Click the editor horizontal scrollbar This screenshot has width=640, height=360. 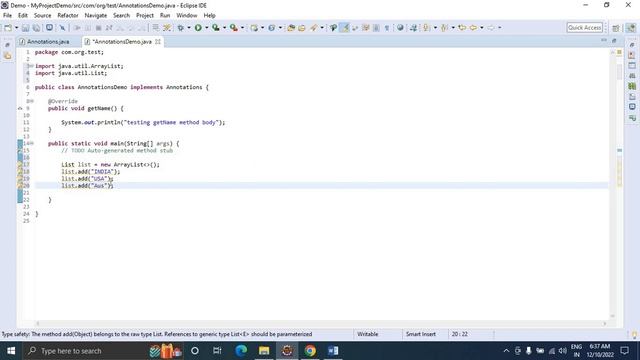(x=321, y=323)
